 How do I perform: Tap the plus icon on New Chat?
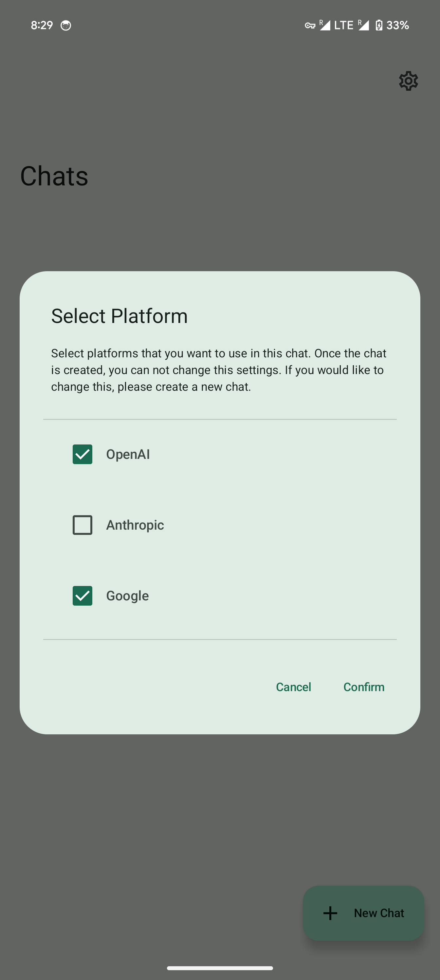(x=330, y=913)
